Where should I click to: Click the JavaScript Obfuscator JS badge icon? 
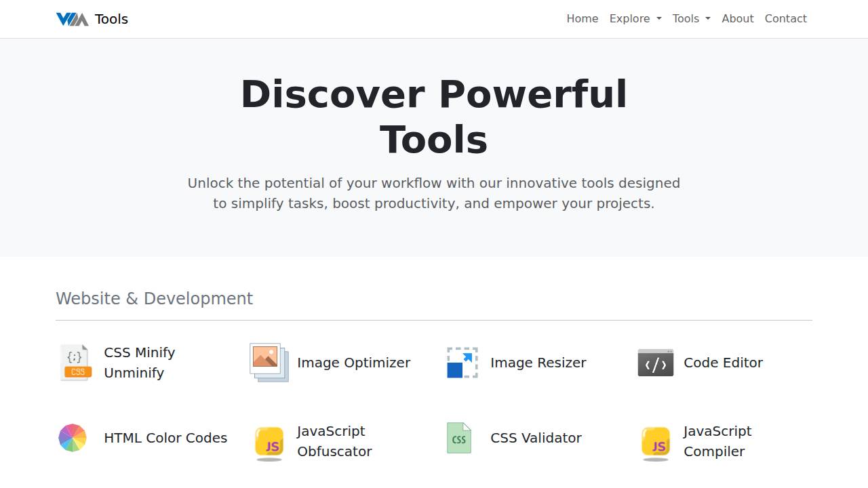tap(269, 441)
